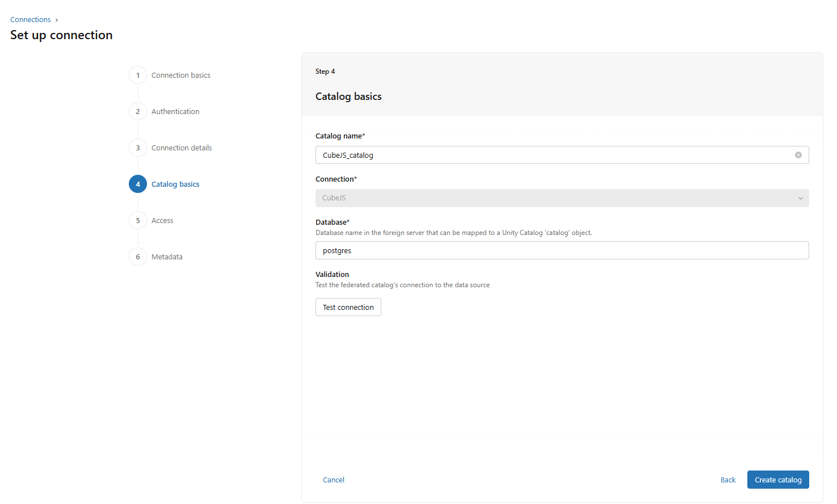Select step 6 circle for Metadata
Image resolution: width=837 pixels, height=504 pixels.
pos(138,257)
